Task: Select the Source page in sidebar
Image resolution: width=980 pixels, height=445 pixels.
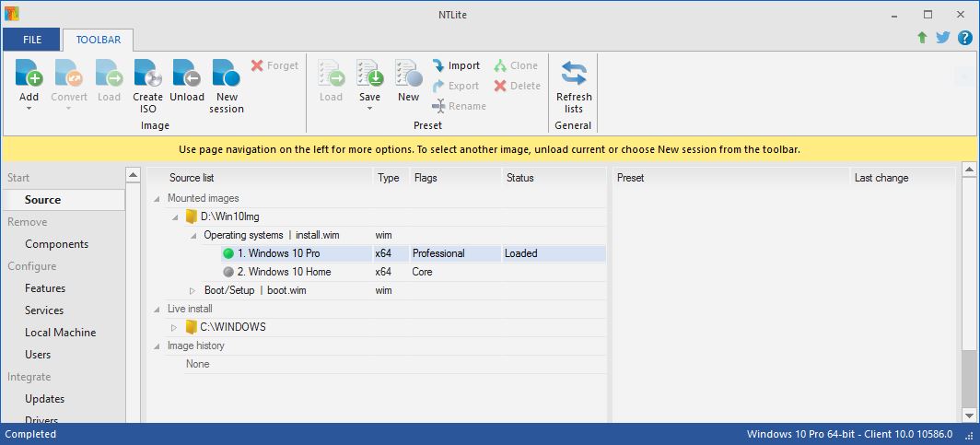Action: pos(63,200)
